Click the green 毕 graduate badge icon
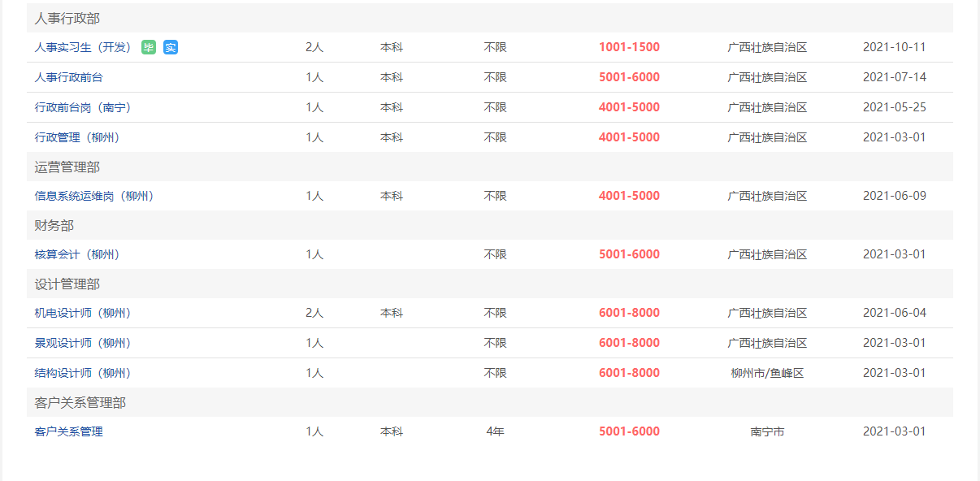980x481 pixels. click(x=149, y=47)
